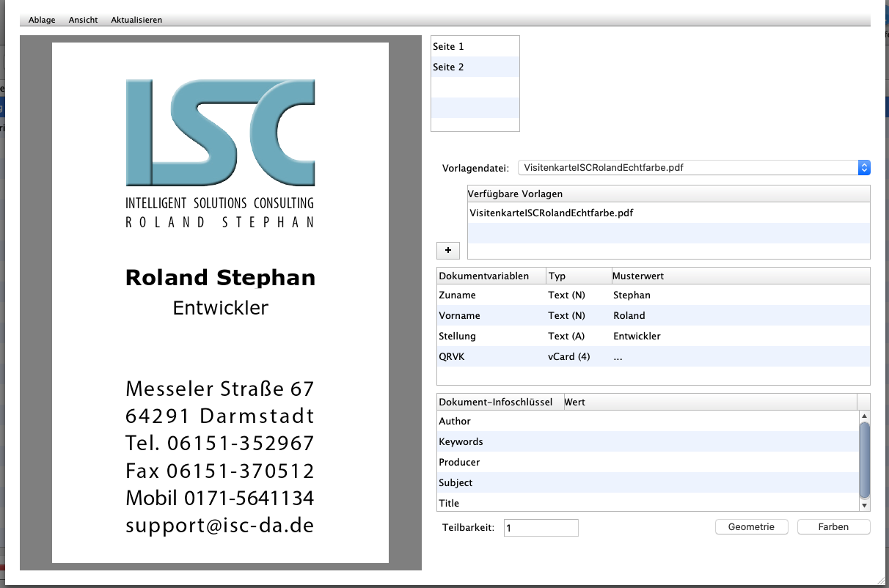Select the Keywords info key row
This screenshot has height=588, width=889.
(x=648, y=441)
